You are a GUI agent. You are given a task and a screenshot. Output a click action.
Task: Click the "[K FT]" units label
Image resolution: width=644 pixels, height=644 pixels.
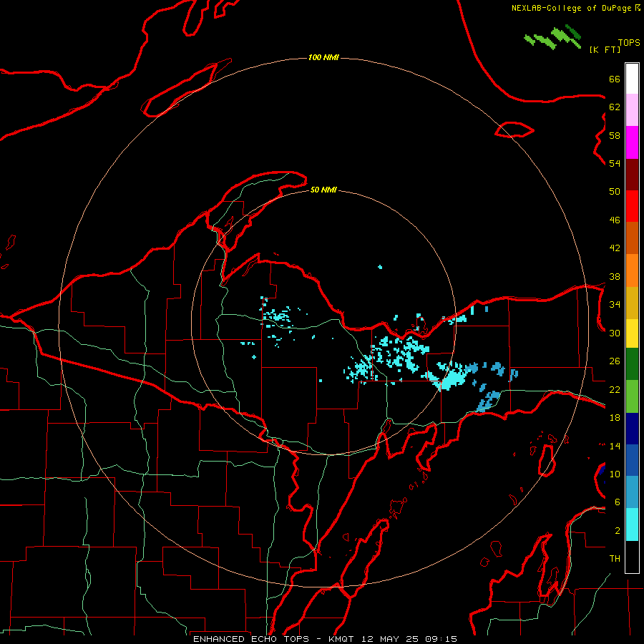point(605,49)
